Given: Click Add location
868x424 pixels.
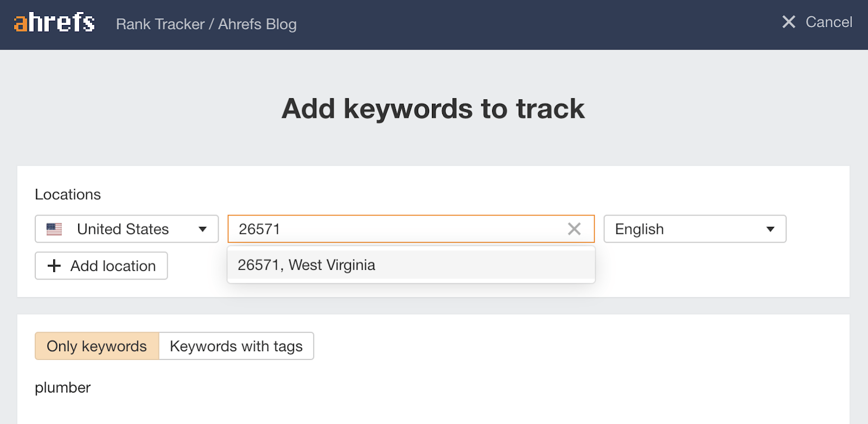Looking at the screenshot, I should 101,266.
